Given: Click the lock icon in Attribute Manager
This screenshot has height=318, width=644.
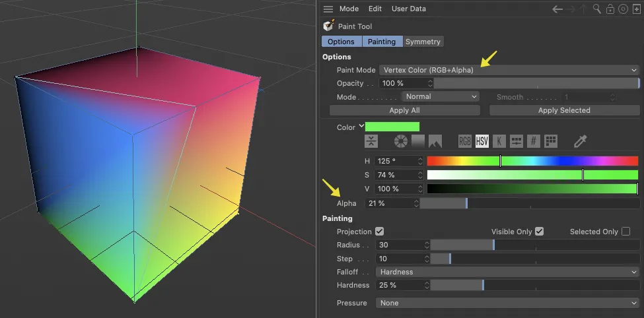Looking at the screenshot, I should pyautogui.click(x=610, y=9).
